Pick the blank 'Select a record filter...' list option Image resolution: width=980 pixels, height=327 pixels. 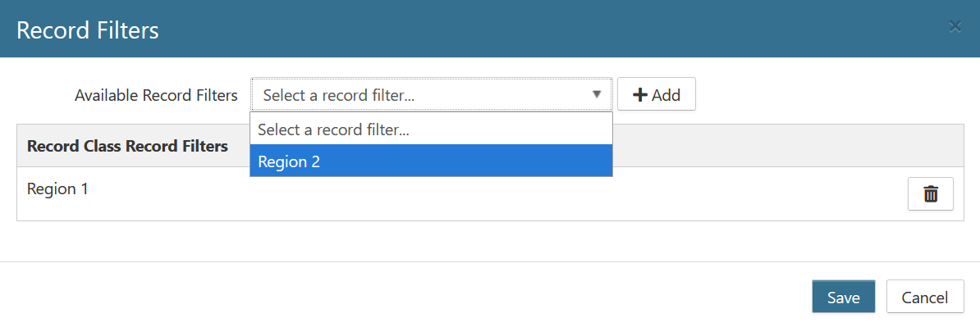coord(431,129)
